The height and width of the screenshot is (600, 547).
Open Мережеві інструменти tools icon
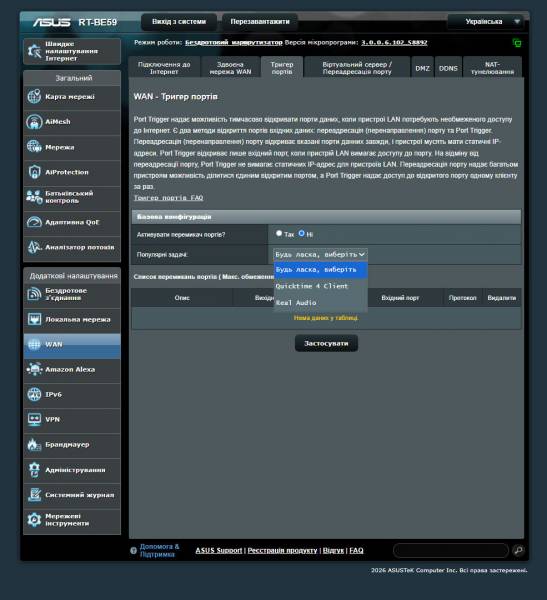[x=34, y=520]
